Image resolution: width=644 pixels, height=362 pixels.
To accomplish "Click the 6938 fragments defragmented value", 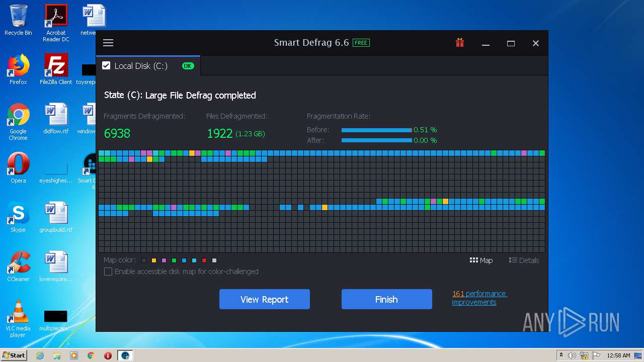I will pos(117,133).
